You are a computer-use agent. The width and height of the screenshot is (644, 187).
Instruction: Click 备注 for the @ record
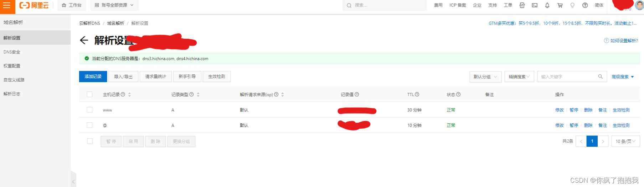603,125
